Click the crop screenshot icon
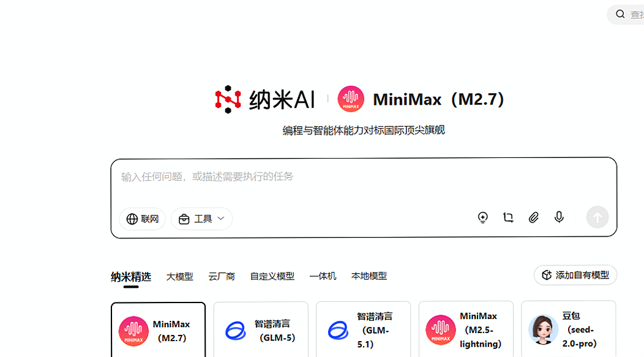Viewport: 644px width, 357px height. [x=508, y=217]
